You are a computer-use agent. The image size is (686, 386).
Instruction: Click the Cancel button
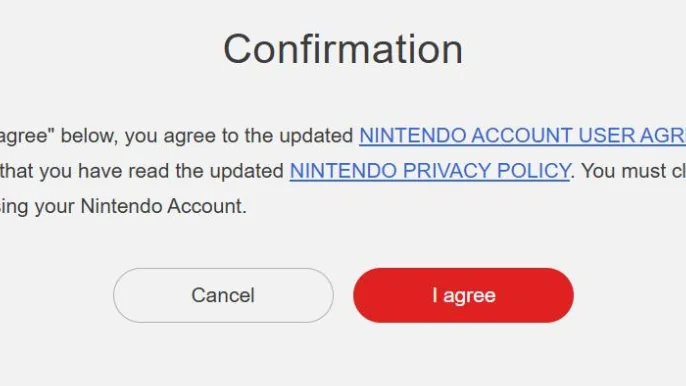[x=223, y=295]
